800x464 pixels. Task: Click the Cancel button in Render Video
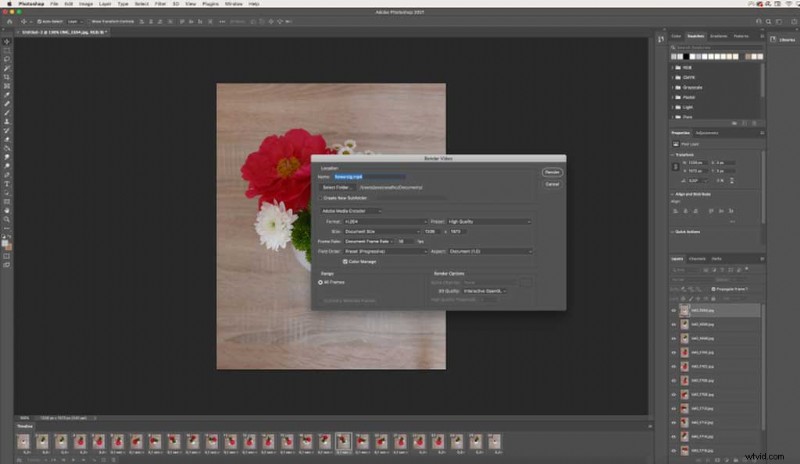[x=552, y=184]
